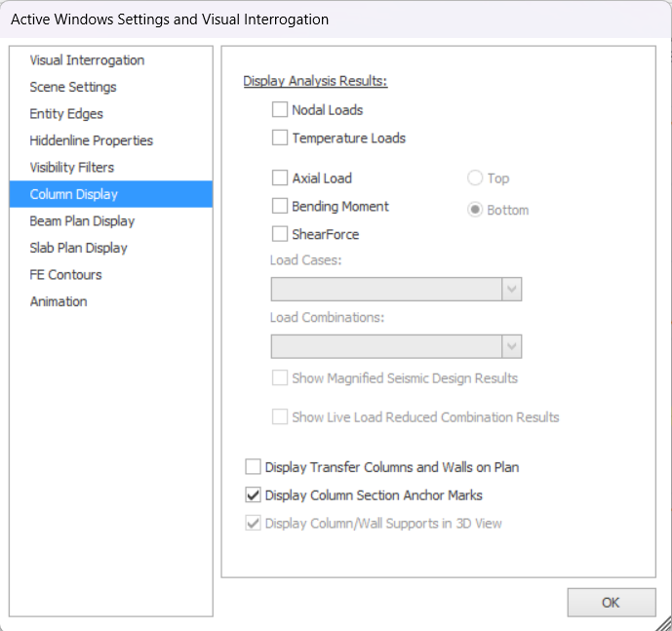
Task: Click the OK button
Action: pyautogui.click(x=611, y=602)
